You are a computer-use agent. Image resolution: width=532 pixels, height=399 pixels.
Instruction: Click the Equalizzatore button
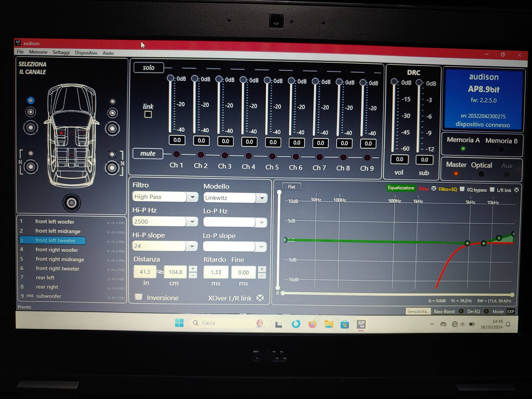coord(401,188)
